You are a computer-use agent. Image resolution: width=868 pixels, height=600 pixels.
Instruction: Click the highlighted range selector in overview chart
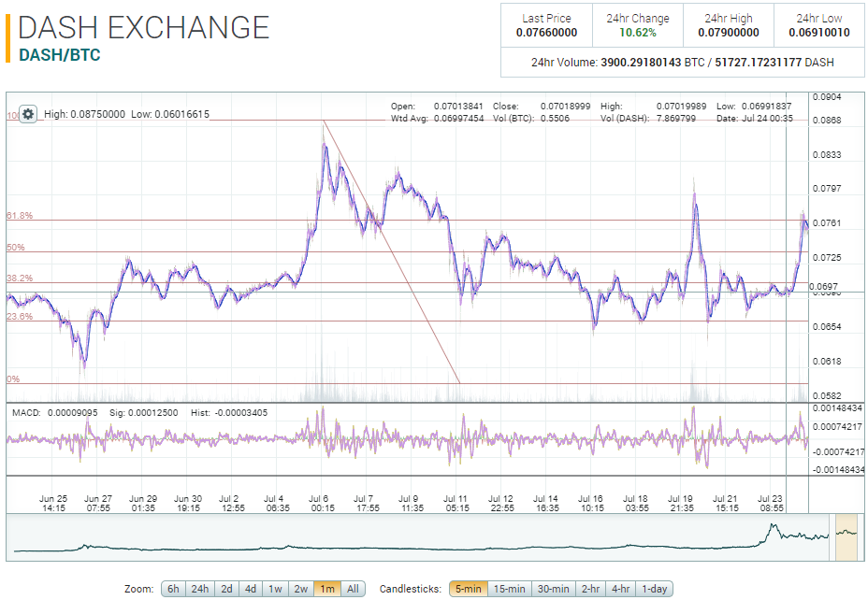tap(846, 537)
